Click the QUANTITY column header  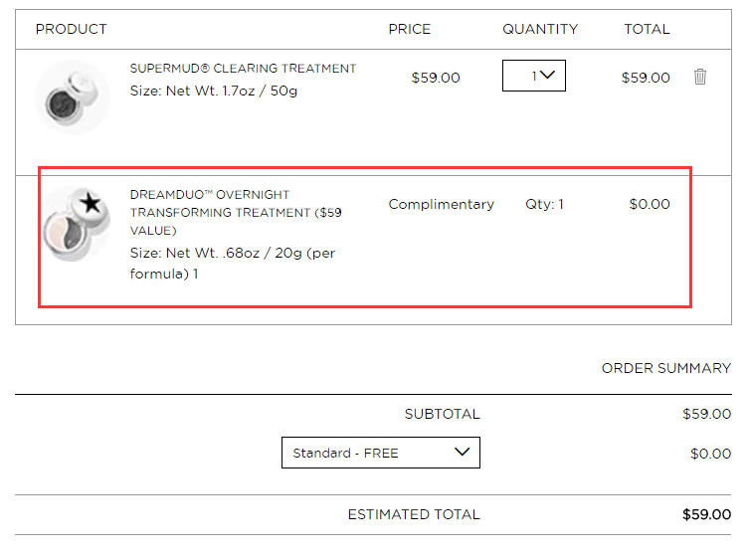coord(540,29)
